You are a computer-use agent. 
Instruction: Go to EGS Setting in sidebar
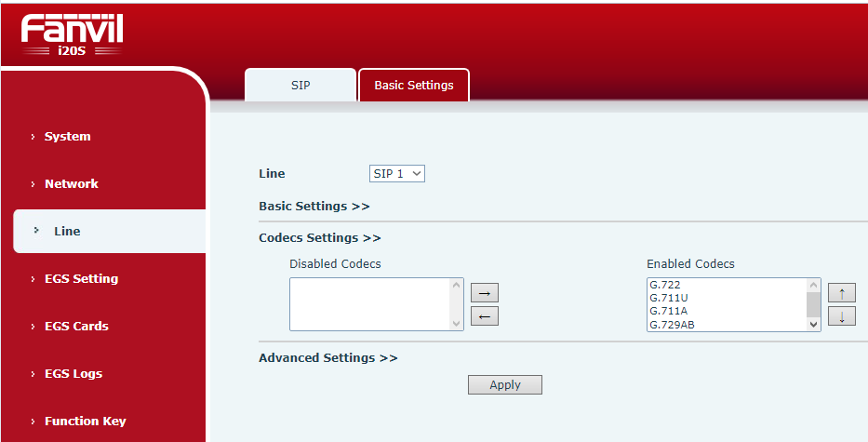pos(81,279)
